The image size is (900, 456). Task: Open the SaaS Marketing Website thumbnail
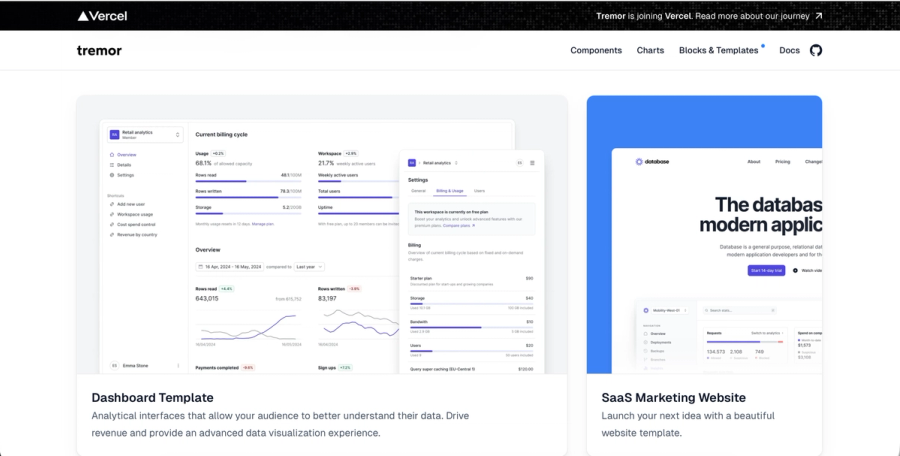point(704,235)
